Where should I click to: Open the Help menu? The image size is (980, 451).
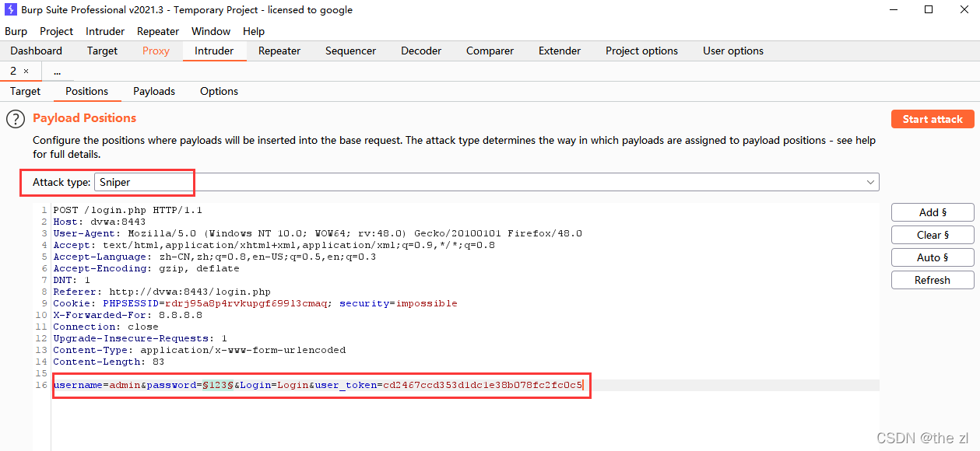tap(254, 31)
